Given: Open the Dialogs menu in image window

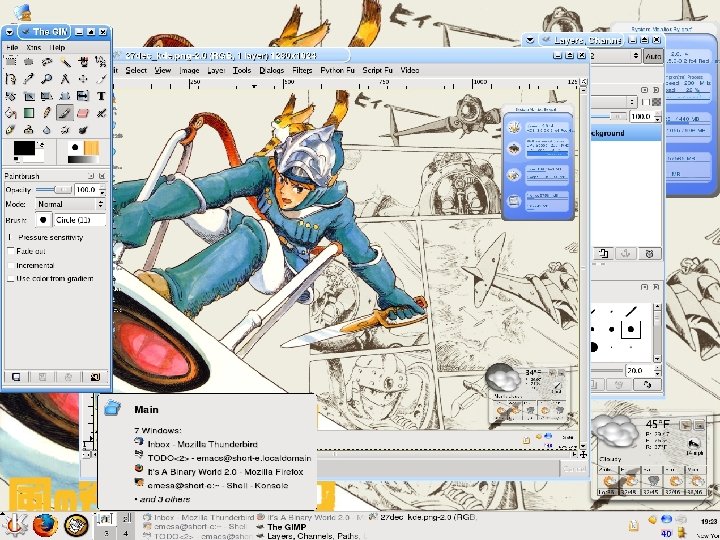Looking at the screenshot, I should pos(272,70).
